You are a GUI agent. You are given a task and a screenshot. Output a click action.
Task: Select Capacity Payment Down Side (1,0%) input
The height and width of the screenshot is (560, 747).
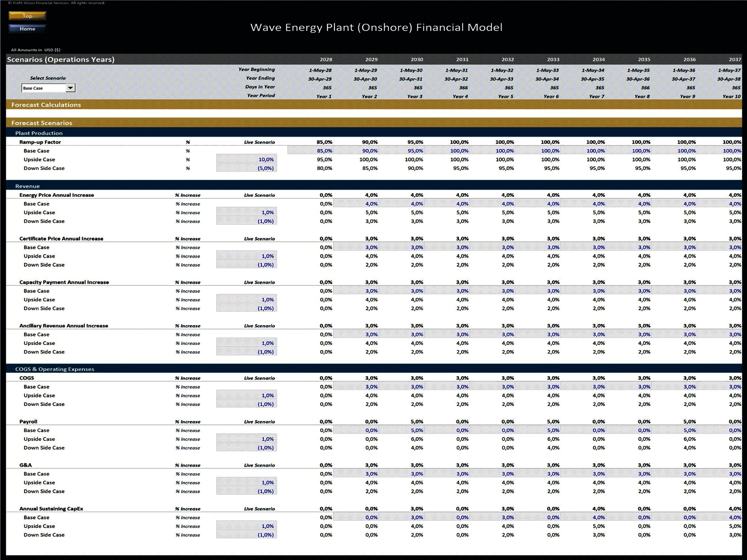[x=247, y=308]
